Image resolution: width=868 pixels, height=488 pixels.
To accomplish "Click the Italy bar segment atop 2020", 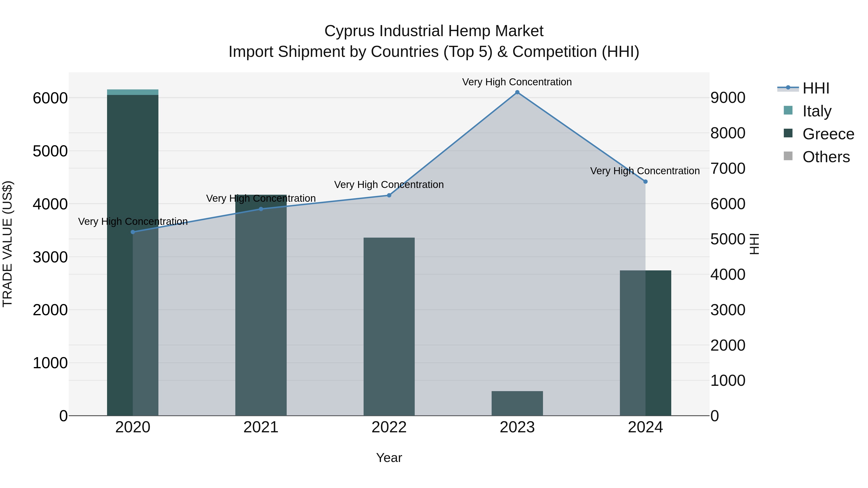I will tap(133, 92).
